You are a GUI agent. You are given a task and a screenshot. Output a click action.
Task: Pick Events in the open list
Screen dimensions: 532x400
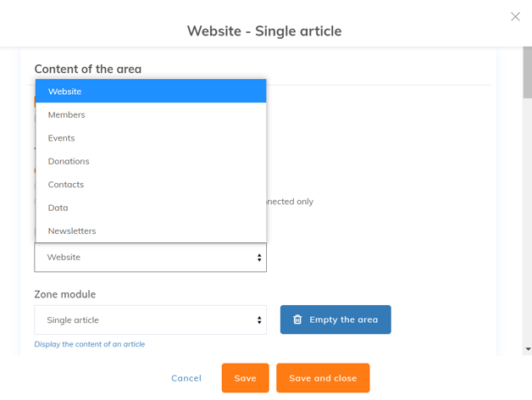coord(151,138)
